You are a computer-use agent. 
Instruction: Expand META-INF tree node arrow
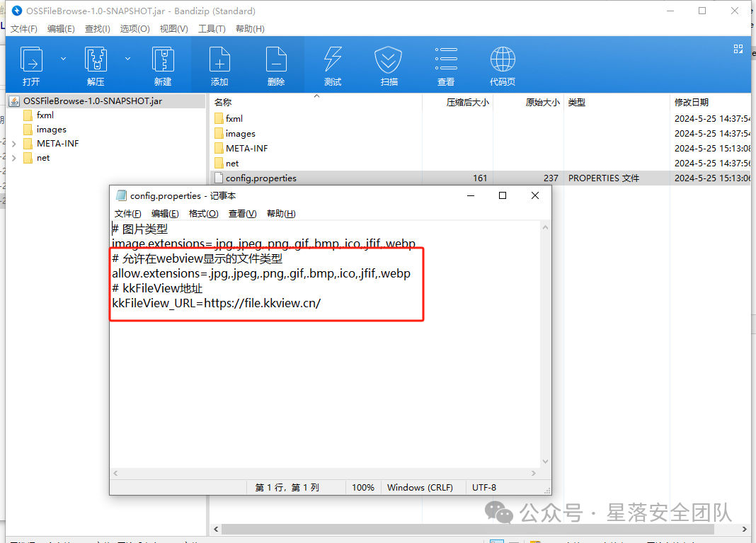14,144
